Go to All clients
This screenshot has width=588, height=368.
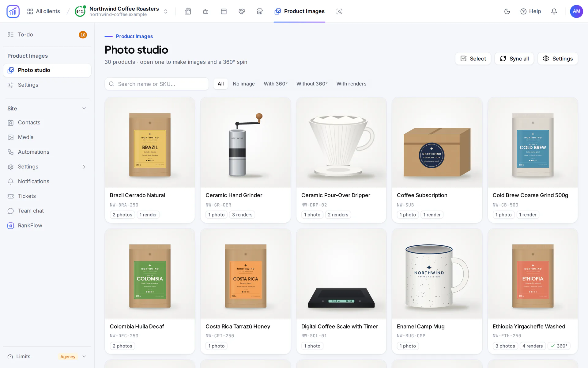click(43, 11)
